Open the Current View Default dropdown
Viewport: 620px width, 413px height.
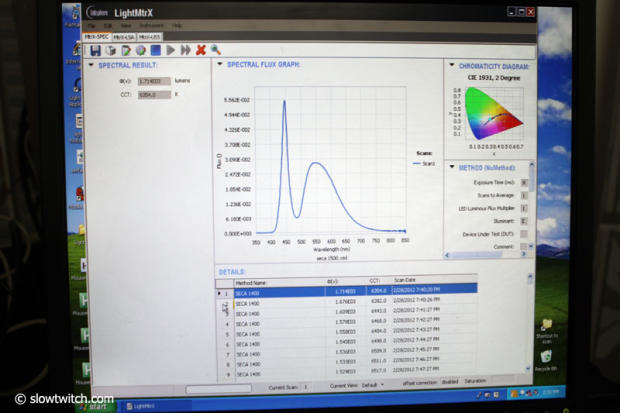tap(371, 385)
